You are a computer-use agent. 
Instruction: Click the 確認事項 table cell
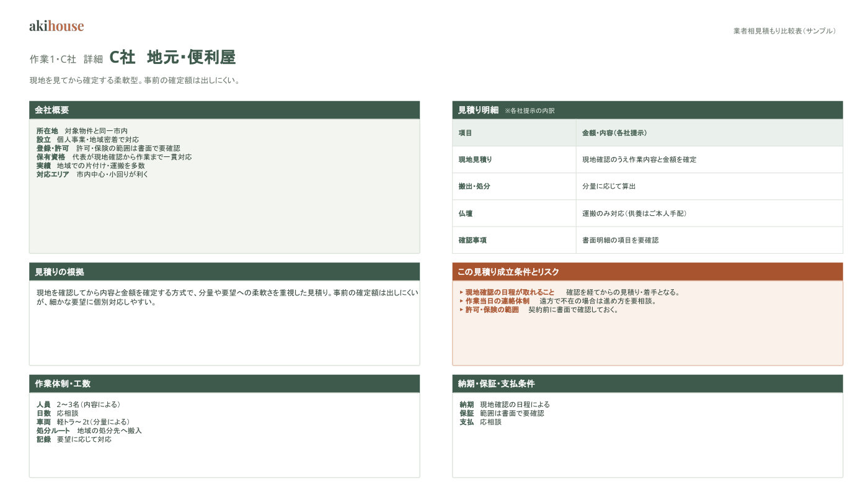tap(514, 240)
